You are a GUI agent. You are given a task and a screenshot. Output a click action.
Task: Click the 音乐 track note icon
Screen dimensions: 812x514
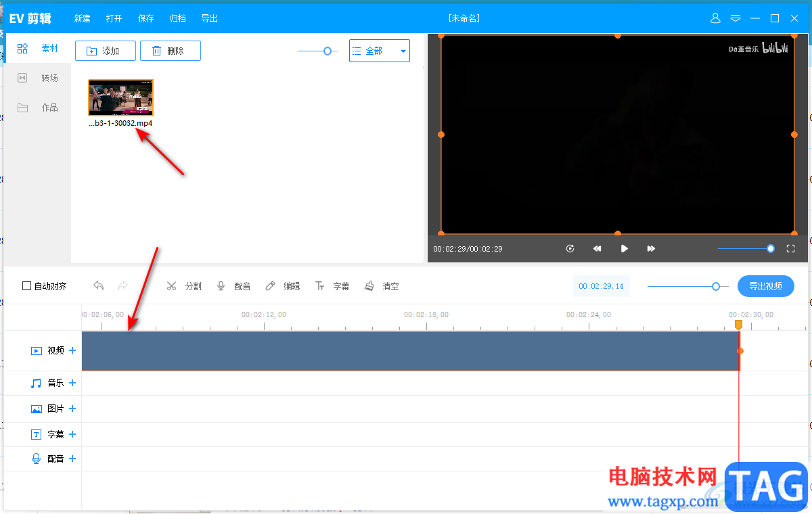click(x=37, y=383)
